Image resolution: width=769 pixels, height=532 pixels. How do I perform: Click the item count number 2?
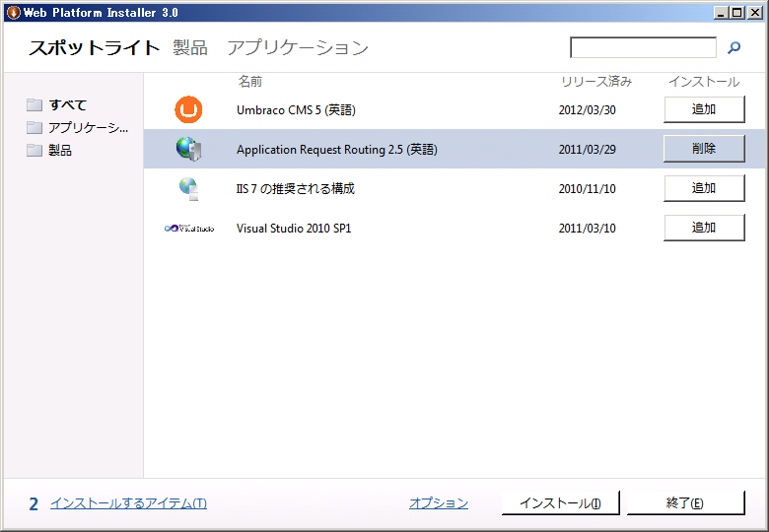(34, 503)
